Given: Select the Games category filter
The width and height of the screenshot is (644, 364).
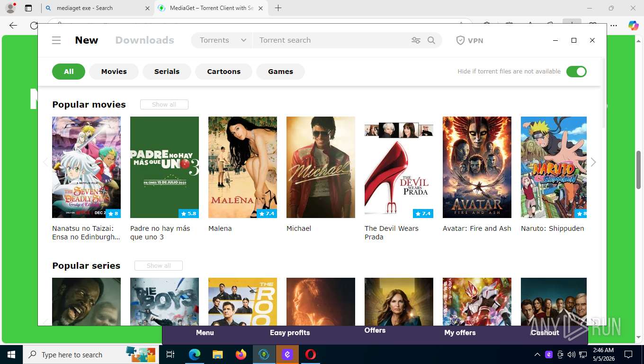Looking at the screenshot, I should 281,72.
